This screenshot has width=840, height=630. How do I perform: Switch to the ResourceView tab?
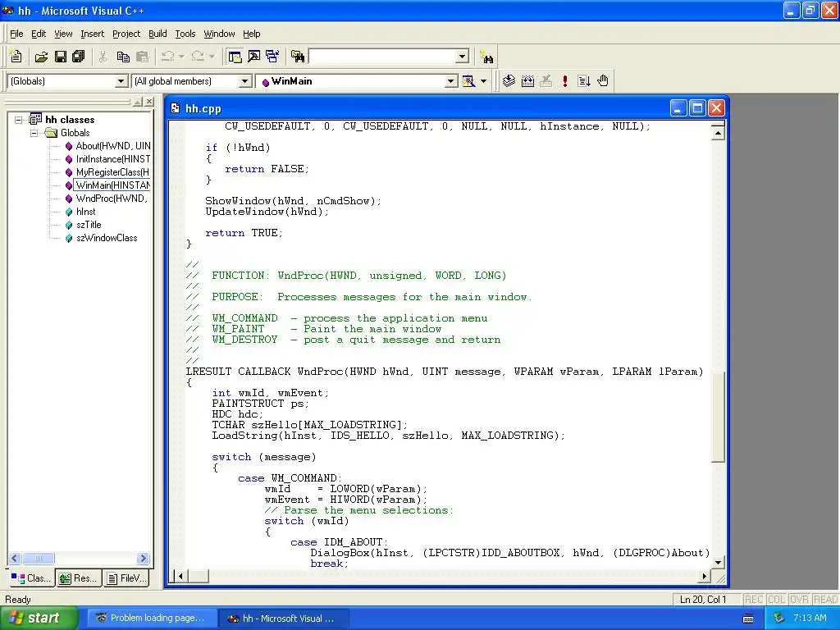pos(79,578)
